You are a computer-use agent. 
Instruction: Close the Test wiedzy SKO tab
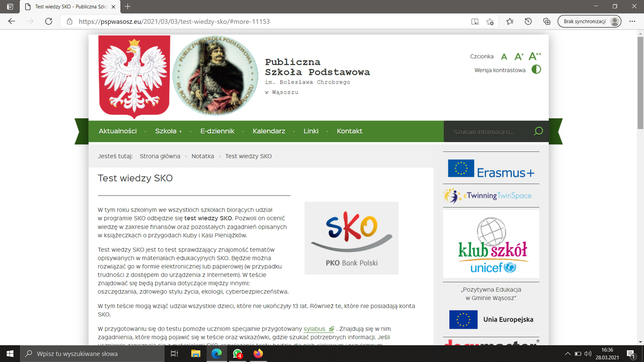[x=113, y=7]
